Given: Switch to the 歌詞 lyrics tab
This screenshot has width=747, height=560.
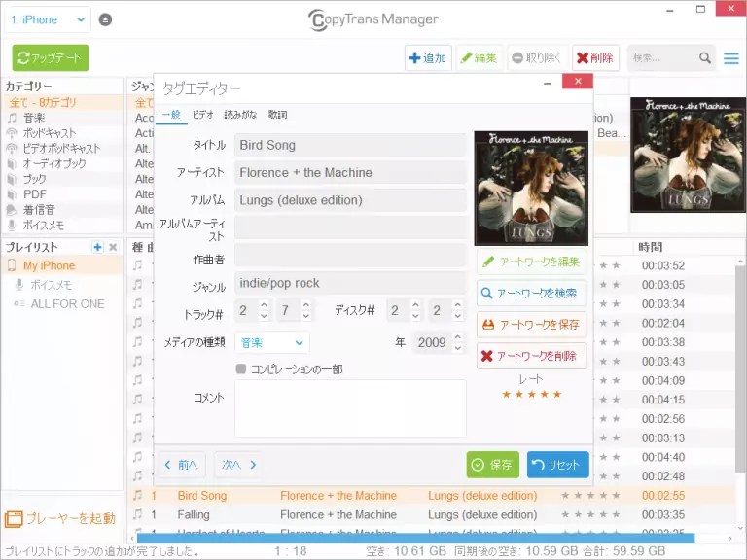Looking at the screenshot, I should click(277, 115).
